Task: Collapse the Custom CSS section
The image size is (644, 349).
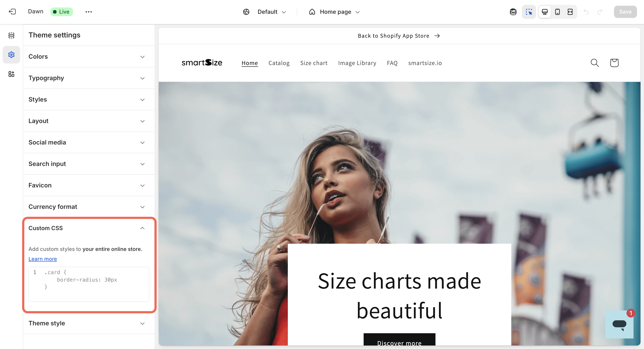Action: click(x=89, y=228)
